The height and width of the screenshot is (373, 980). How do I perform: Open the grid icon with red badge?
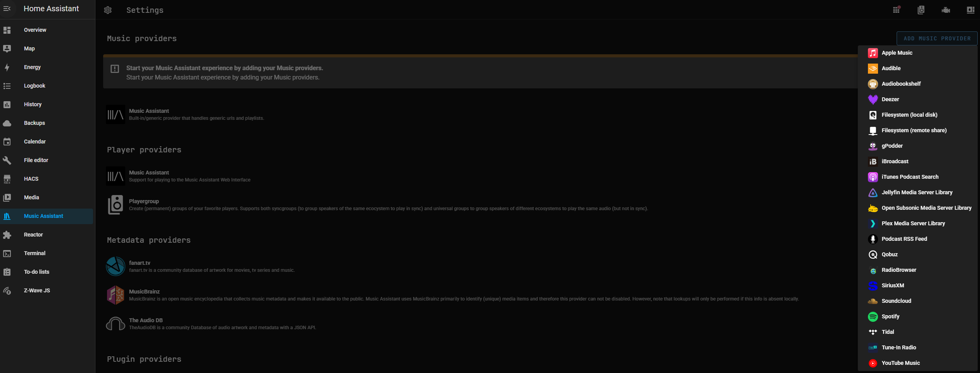896,10
